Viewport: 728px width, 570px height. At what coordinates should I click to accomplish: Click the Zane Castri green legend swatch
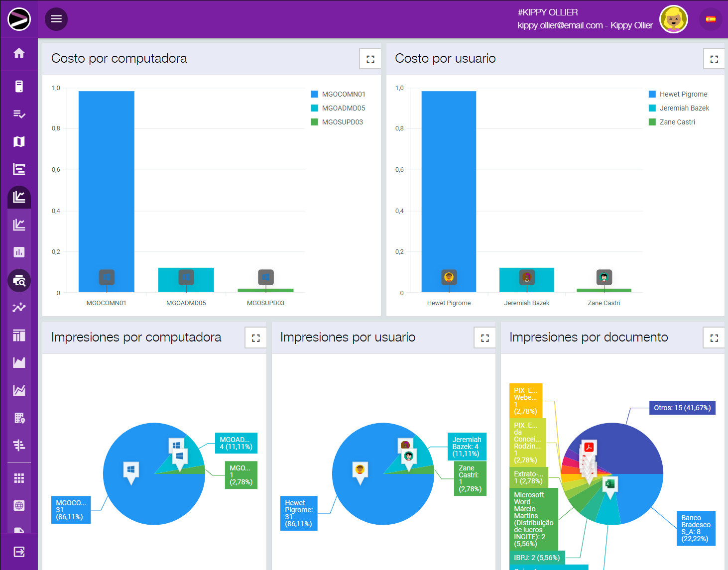[x=652, y=122]
